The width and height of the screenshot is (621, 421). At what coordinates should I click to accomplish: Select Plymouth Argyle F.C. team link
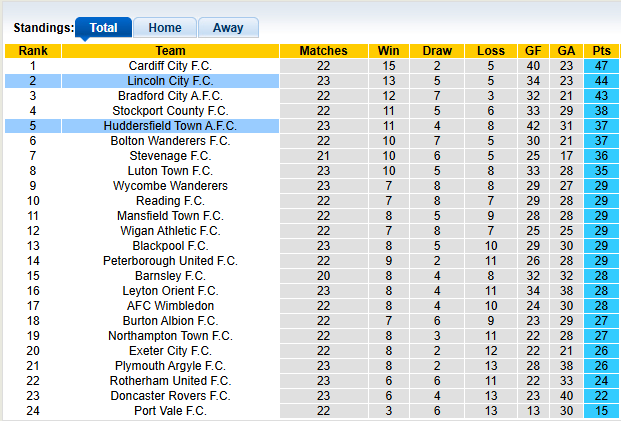pos(170,366)
